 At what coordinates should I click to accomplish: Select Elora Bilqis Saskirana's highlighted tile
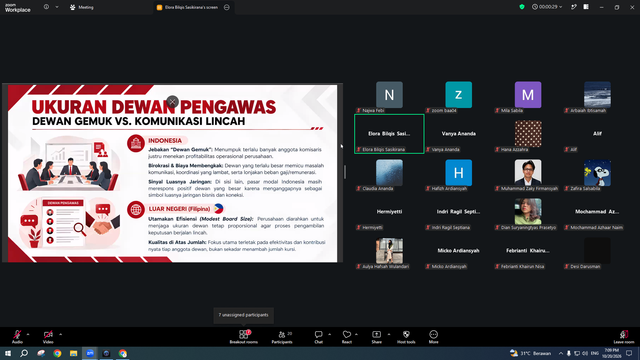point(389,134)
